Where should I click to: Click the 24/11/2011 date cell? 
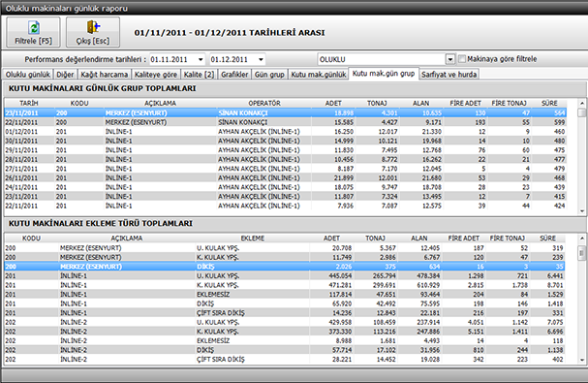tap(21, 187)
